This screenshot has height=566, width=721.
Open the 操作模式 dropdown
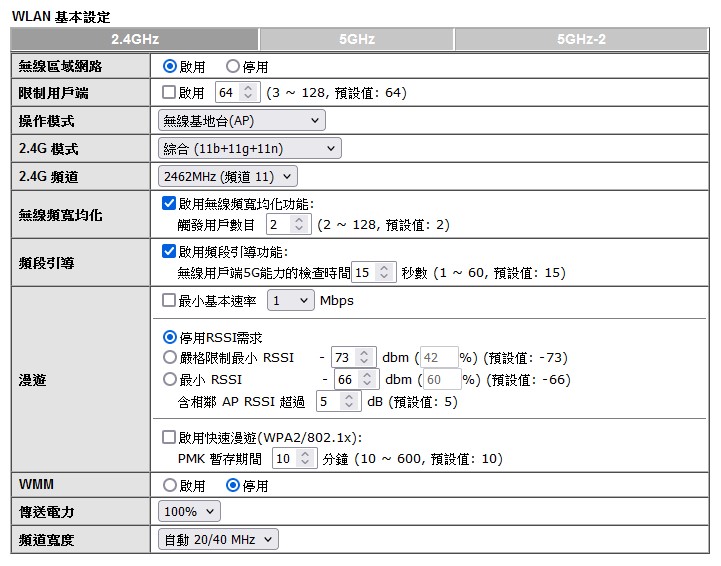(242, 121)
